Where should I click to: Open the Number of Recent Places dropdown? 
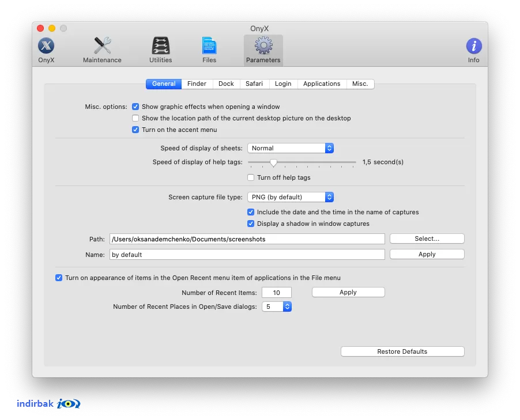(277, 307)
